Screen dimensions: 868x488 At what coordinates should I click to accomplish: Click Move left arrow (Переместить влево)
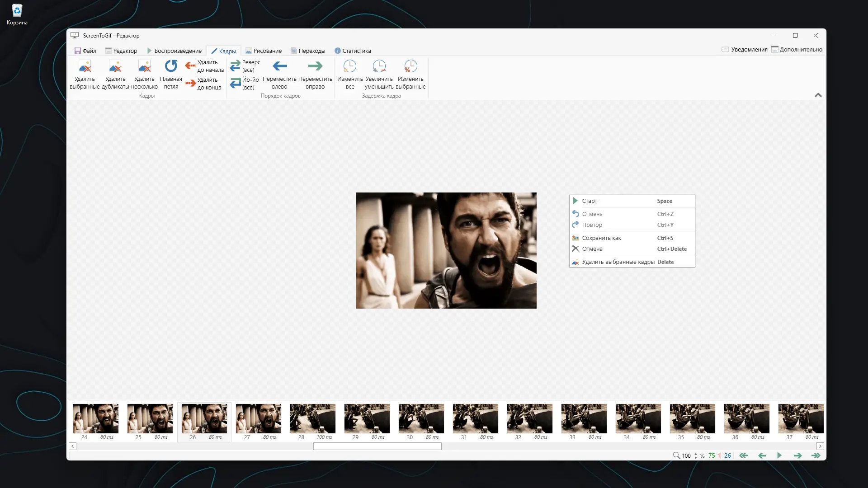(279, 66)
